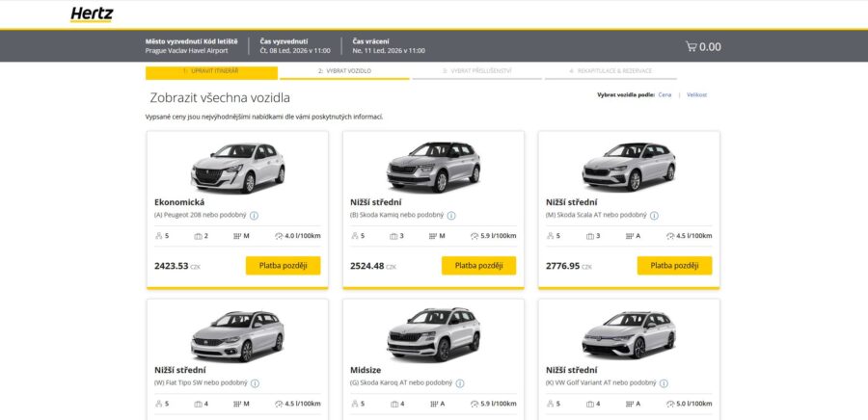Image resolution: width=868 pixels, height=420 pixels.
Task: Click return time Ne, 11 Led. 2026
Action: click(x=389, y=51)
